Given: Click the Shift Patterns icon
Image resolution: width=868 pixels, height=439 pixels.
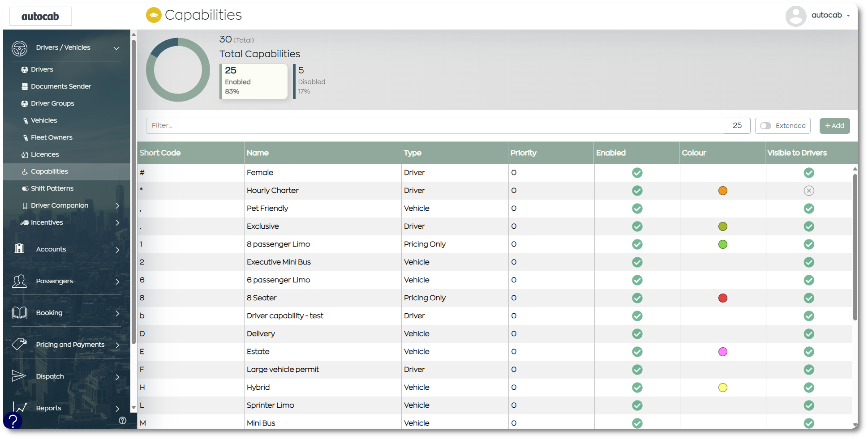Looking at the screenshot, I should coord(25,189).
